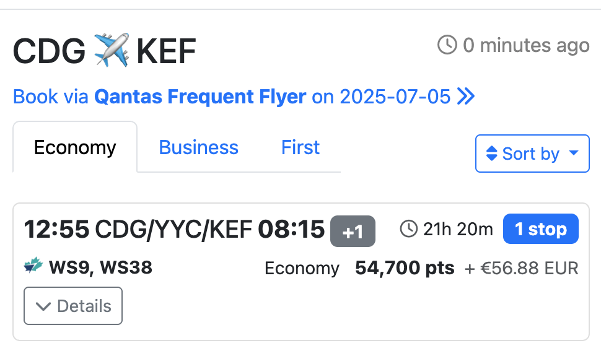Click the CDG/YYC/KEF route text

(x=173, y=229)
